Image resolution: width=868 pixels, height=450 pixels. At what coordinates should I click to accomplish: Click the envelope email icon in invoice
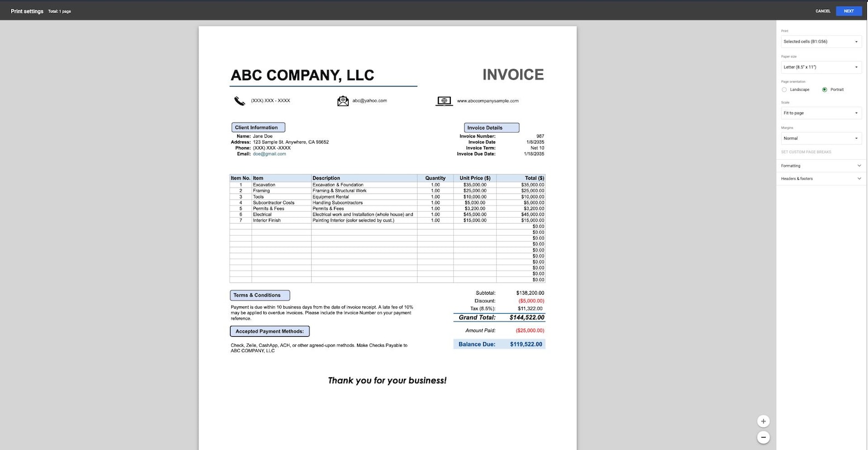pyautogui.click(x=343, y=101)
